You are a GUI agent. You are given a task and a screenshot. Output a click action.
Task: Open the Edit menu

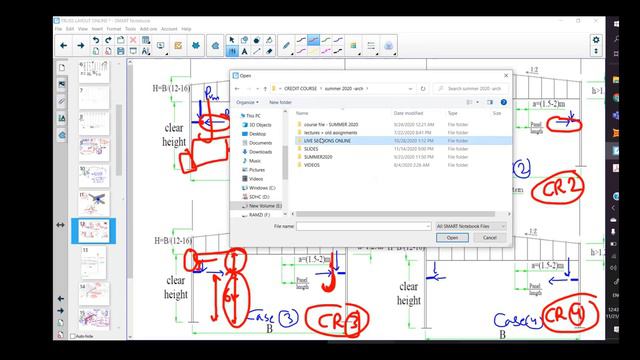tap(70, 29)
